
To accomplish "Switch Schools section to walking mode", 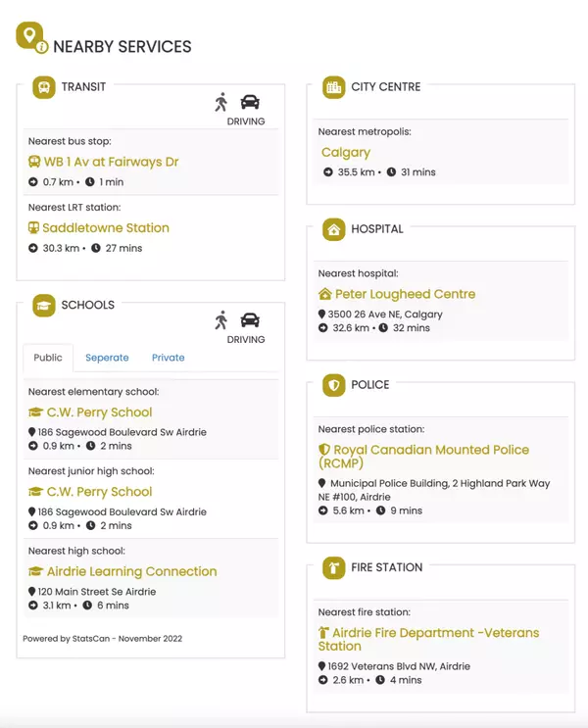I will point(221,320).
